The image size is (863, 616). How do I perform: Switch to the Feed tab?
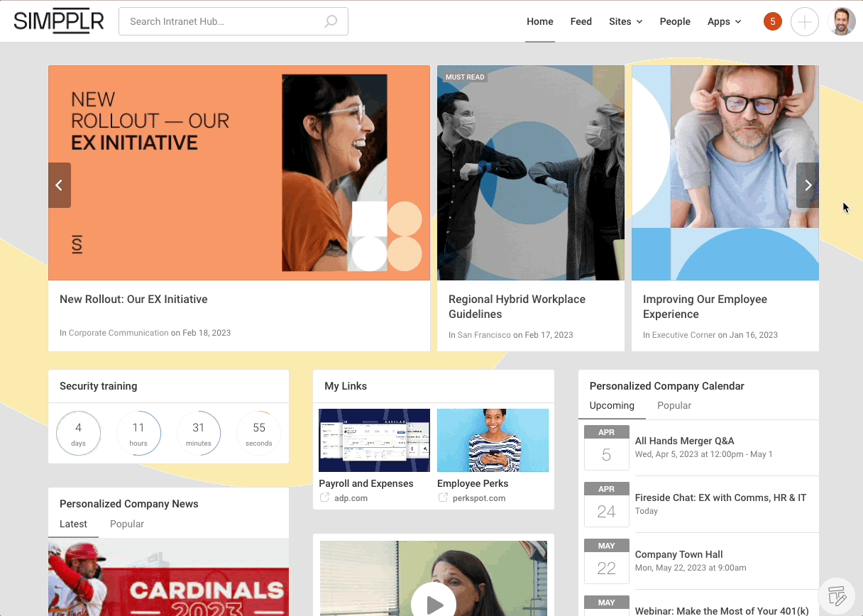[581, 21]
